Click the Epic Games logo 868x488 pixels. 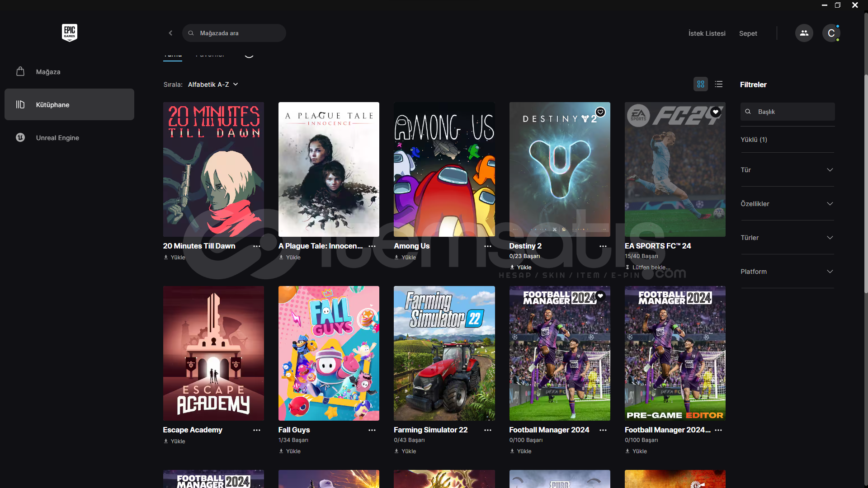click(70, 33)
